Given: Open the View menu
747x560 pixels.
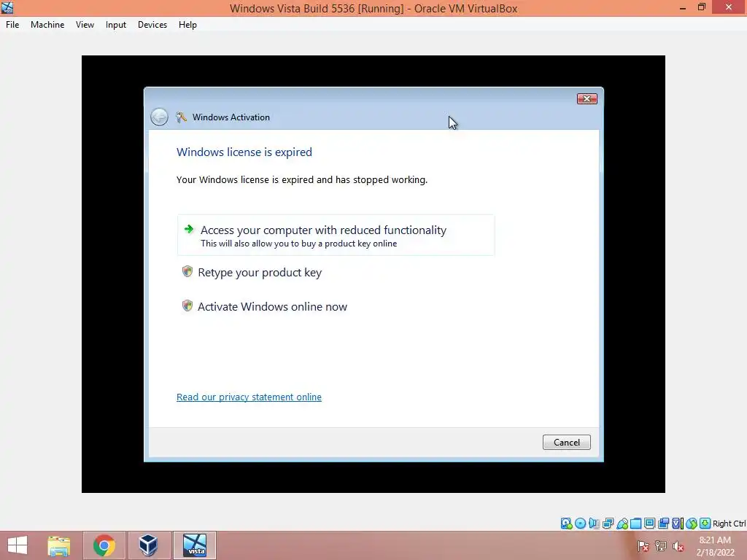Looking at the screenshot, I should pyautogui.click(x=85, y=25).
